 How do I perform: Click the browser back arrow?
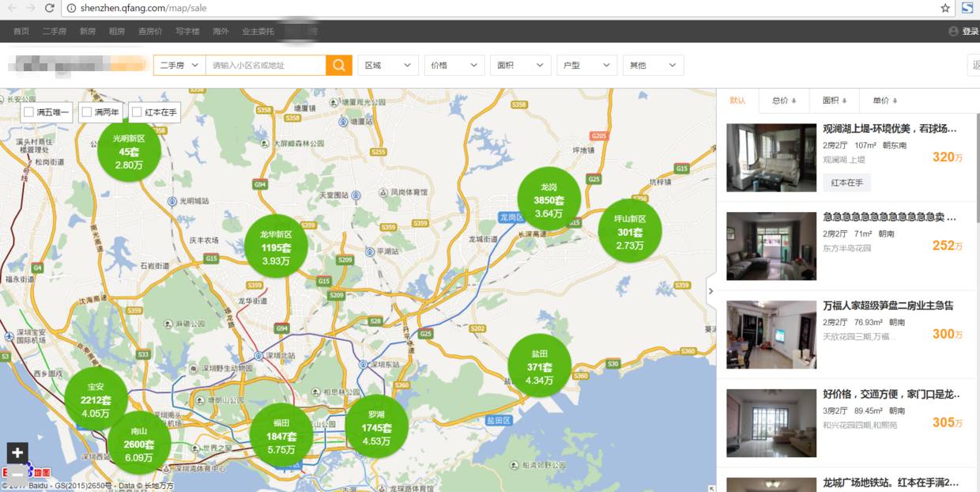point(12,8)
